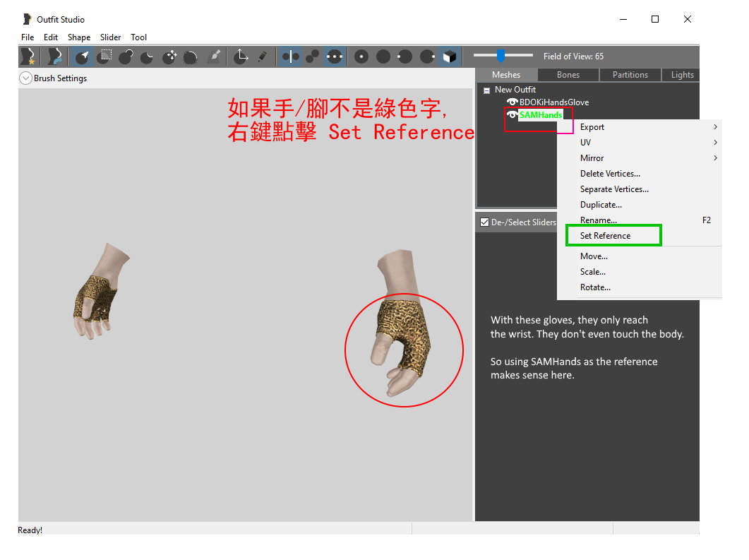Toggle the white cube view icon

450,57
